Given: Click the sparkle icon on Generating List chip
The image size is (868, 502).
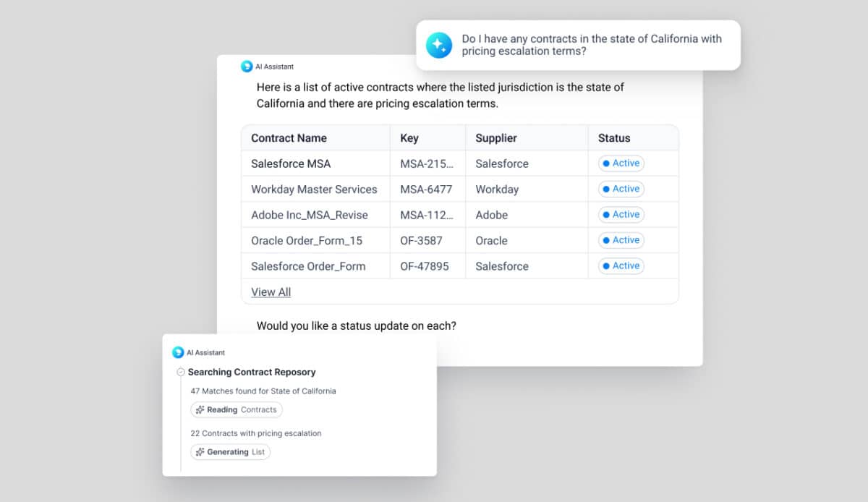Looking at the screenshot, I should point(200,452).
